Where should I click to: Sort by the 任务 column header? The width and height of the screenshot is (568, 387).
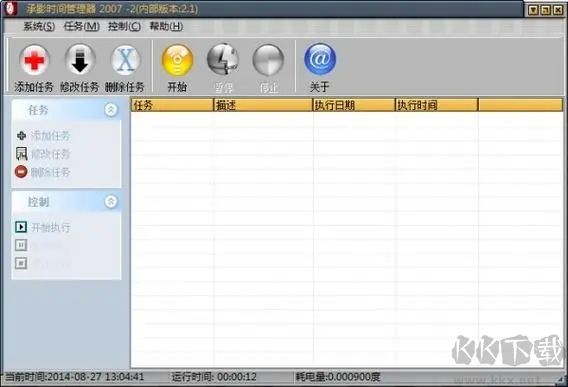172,105
